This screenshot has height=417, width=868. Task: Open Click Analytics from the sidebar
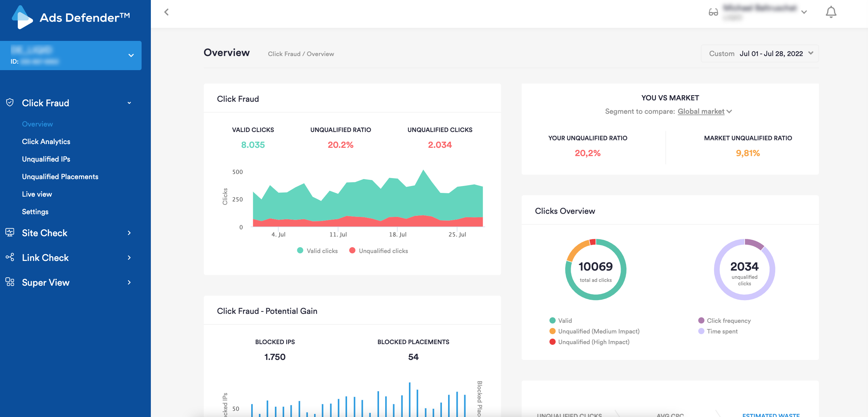click(x=46, y=141)
